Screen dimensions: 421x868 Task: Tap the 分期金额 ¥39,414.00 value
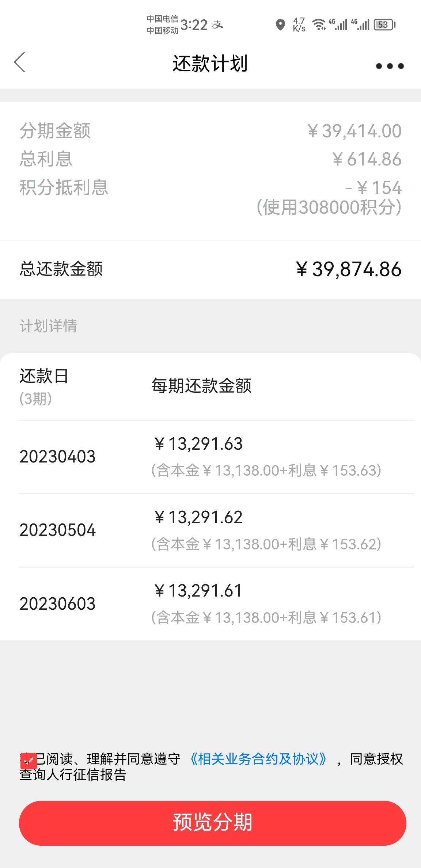tap(354, 131)
